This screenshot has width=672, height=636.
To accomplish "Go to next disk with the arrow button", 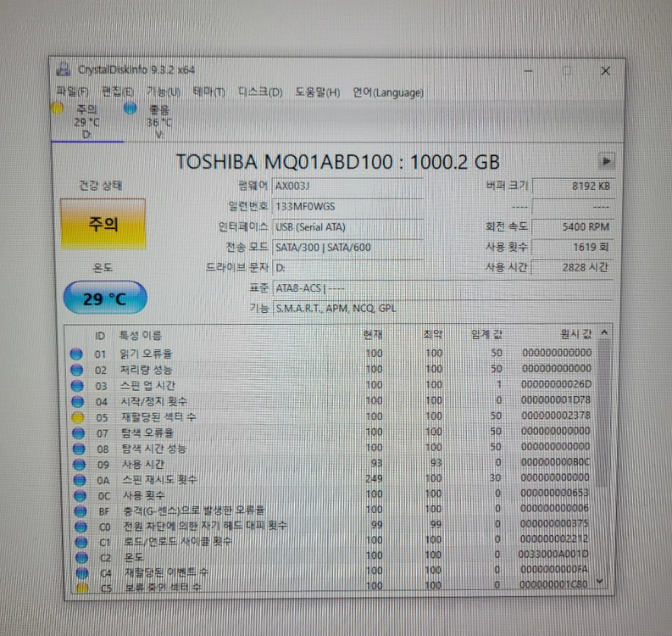I will pos(607,161).
